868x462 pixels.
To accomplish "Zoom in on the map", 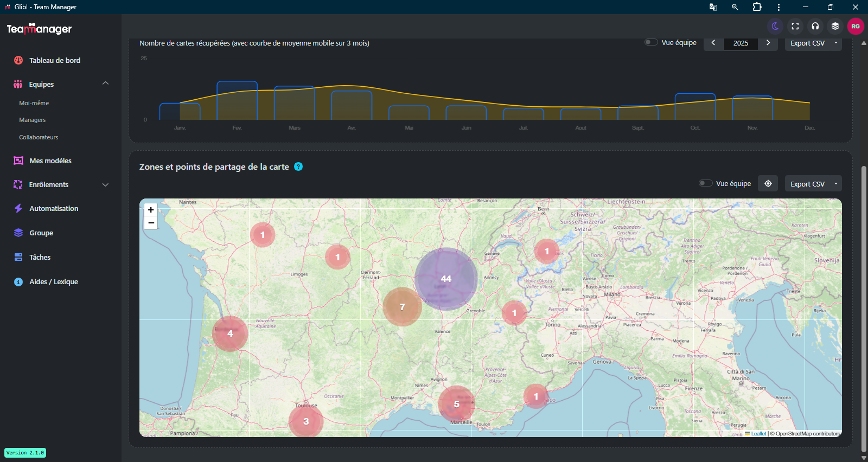I will pyautogui.click(x=151, y=210).
